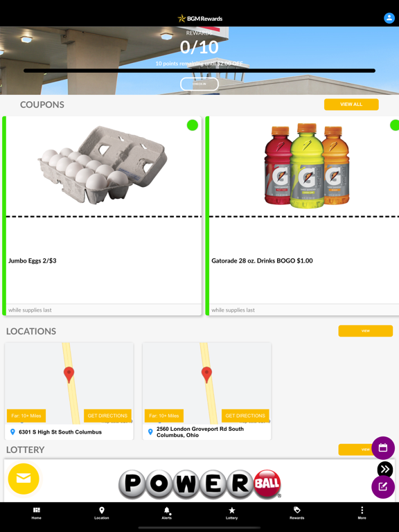Tap the green dot on Jumbo Eggs coupon
Viewport: 399px width, 532px height.
(193, 125)
